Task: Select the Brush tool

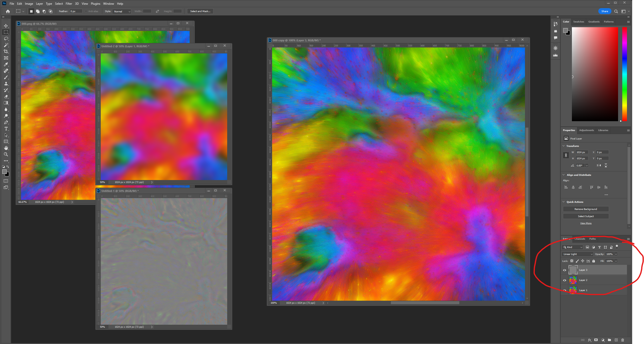Action: pyautogui.click(x=6, y=77)
